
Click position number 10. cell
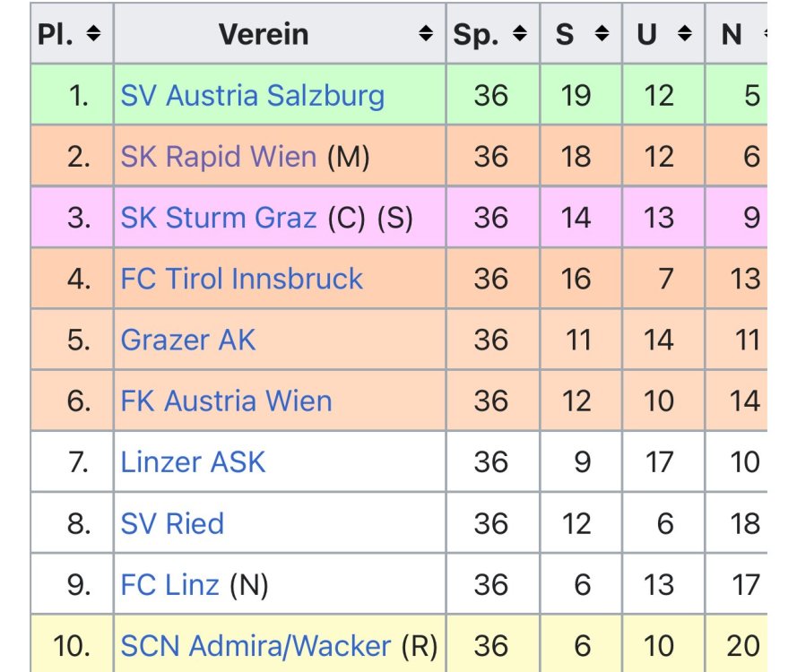pyautogui.click(x=72, y=645)
